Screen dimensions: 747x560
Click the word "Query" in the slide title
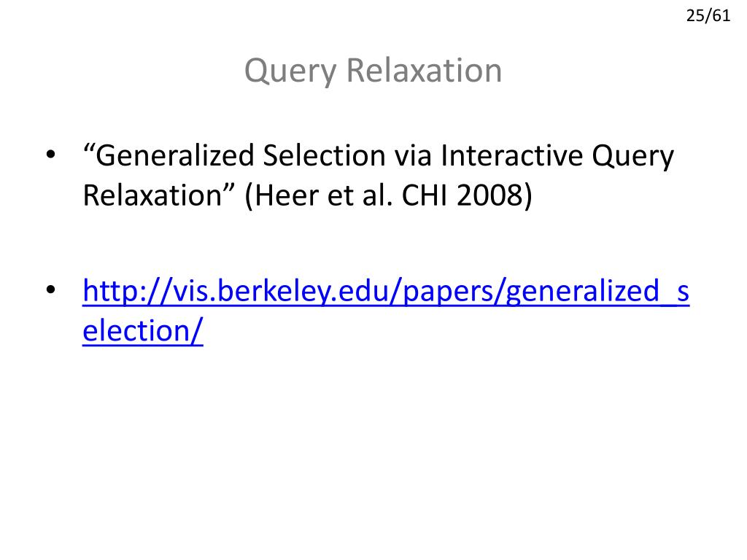290,71
